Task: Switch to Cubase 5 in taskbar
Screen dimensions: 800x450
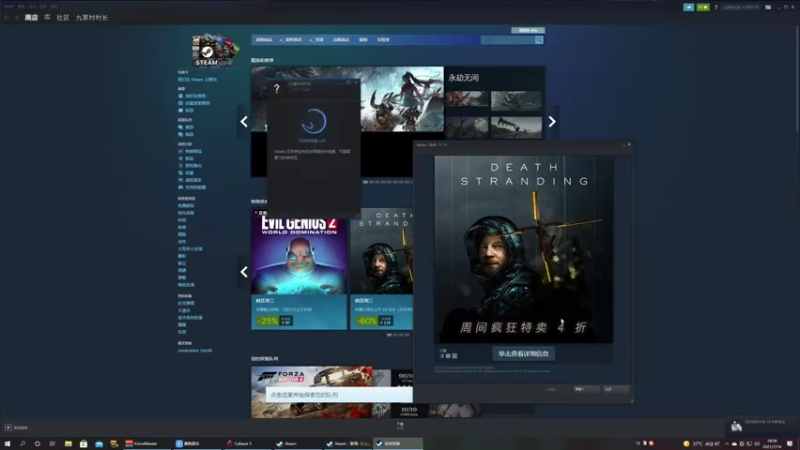Action: click(x=243, y=444)
